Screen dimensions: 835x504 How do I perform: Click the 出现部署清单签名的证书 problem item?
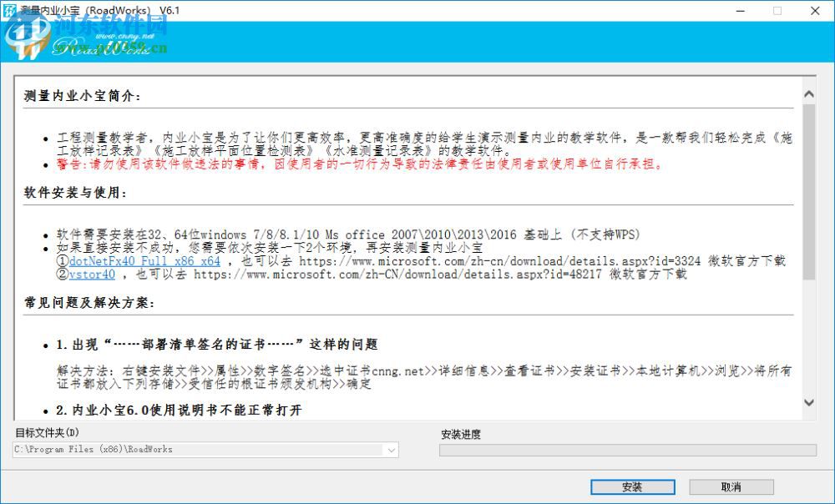pyautogui.click(x=217, y=345)
